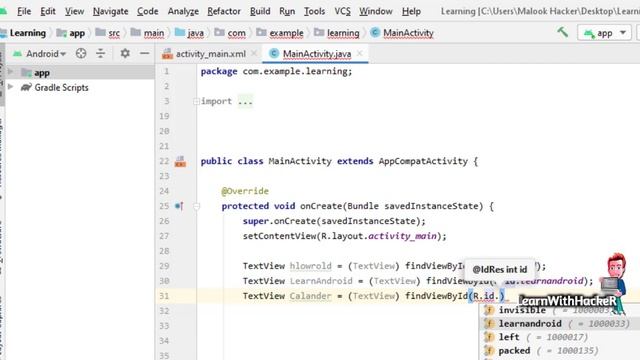Click the MainActivity breadcrumb
This screenshot has height=360, width=640.
tap(402, 33)
